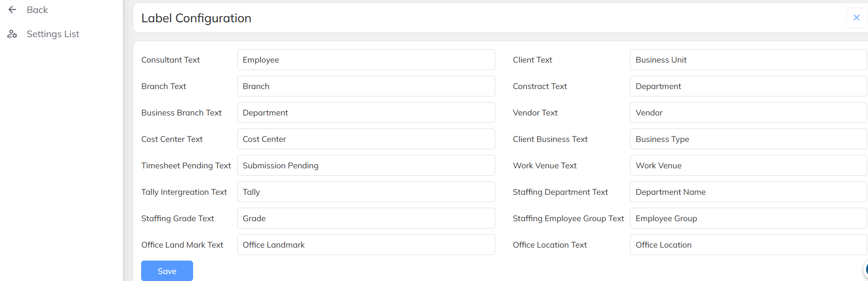The image size is (868, 281).
Task: Click the Consultant Text input field
Action: [x=366, y=60]
